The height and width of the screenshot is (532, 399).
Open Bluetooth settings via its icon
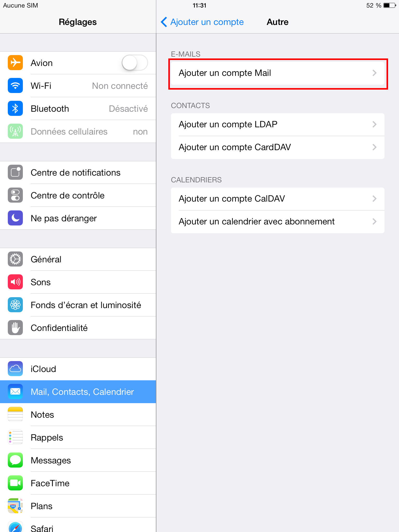(15, 108)
